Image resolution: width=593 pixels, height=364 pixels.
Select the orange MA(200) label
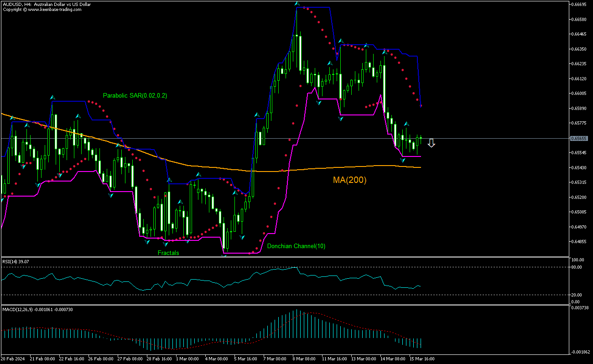(349, 180)
